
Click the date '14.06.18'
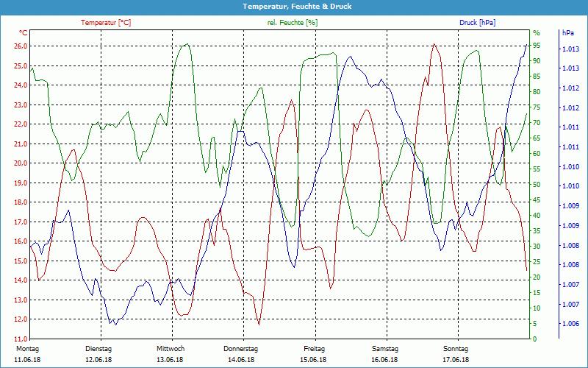(x=241, y=360)
